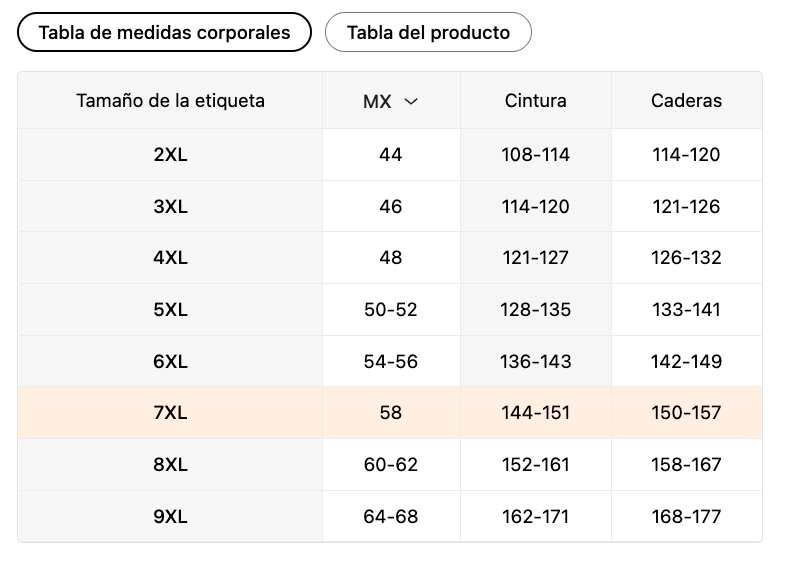The height and width of the screenshot is (562, 790).
Task: Click the Caderas column header
Action: pyautogui.click(x=686, y=101)
